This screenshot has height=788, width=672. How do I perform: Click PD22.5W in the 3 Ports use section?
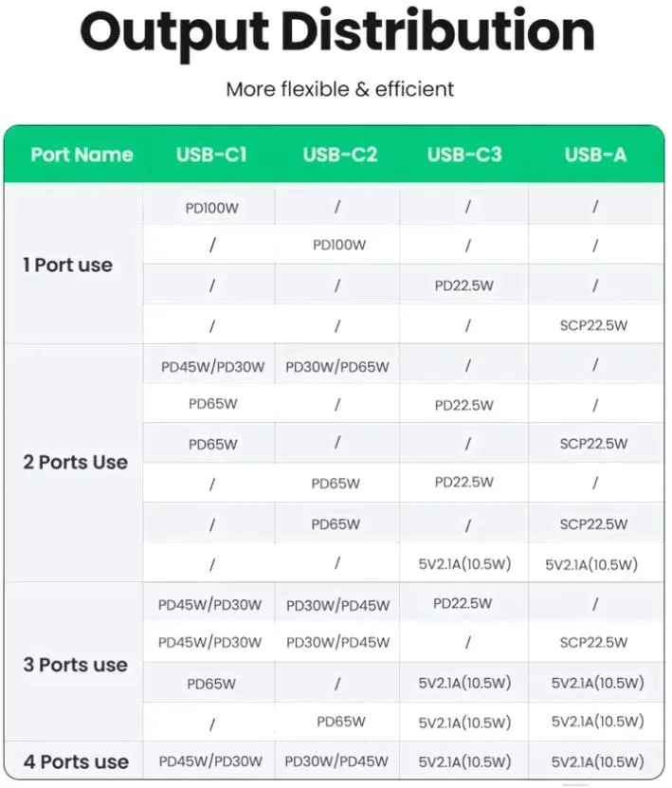coord(463,604)
